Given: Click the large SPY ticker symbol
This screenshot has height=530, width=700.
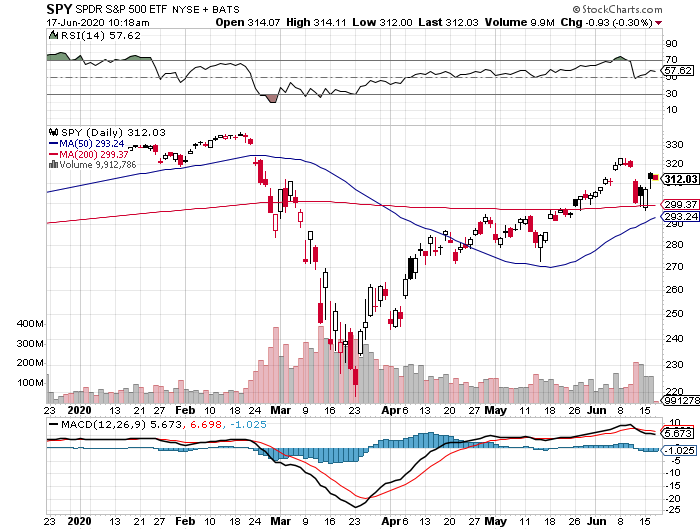Looking at the screenshot, I should coord(59,9).
